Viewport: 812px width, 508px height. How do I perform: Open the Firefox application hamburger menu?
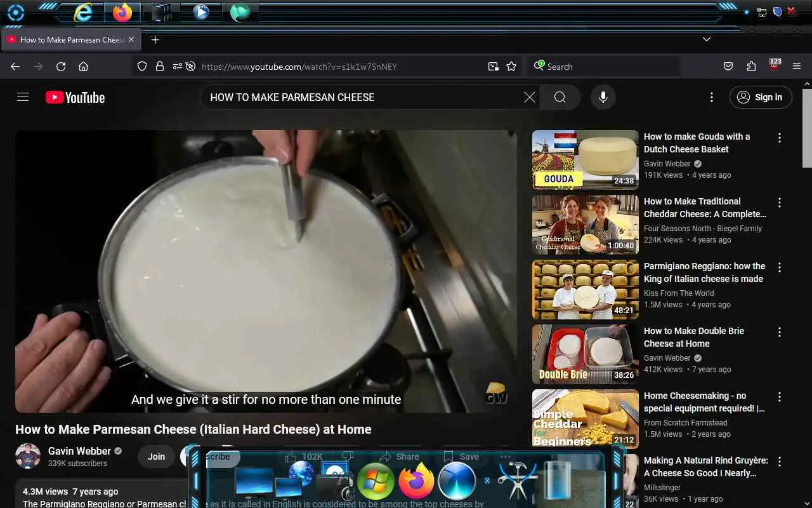coord(797,66)
